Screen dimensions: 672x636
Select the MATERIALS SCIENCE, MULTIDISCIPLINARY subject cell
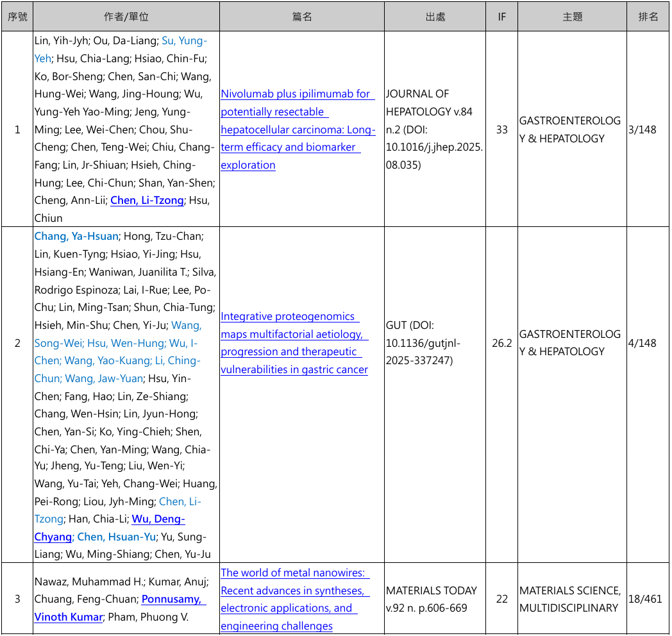pyautogui.click(x=570, y=599)
